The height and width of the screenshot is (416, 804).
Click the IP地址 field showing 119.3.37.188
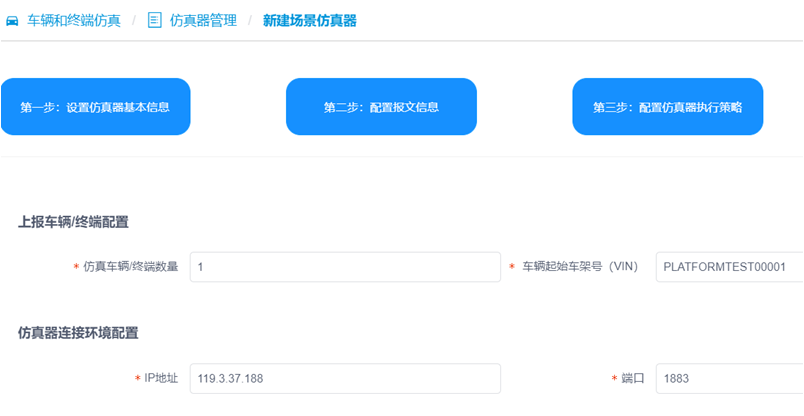344,379
